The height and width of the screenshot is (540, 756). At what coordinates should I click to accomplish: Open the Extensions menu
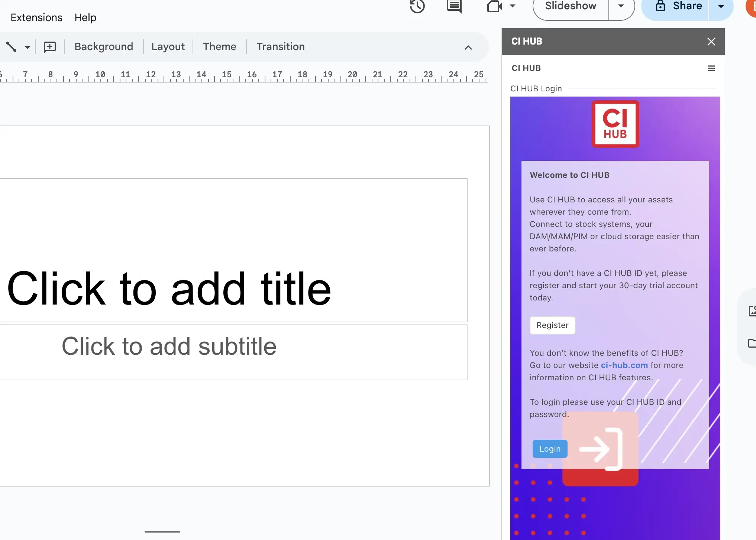click(x=36, y=17)
